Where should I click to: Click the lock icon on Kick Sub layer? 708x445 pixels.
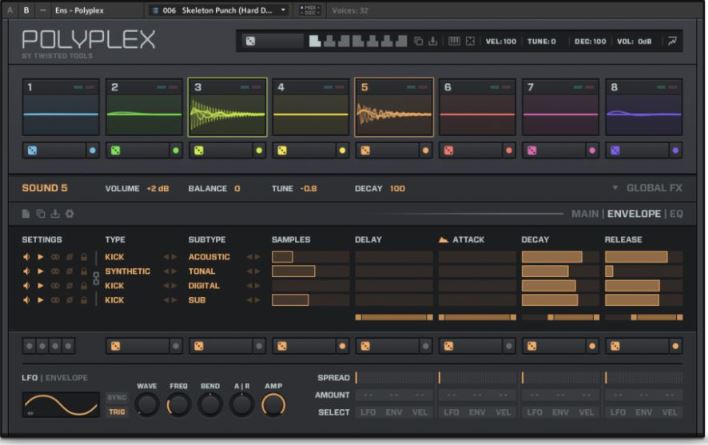(84, 300)
